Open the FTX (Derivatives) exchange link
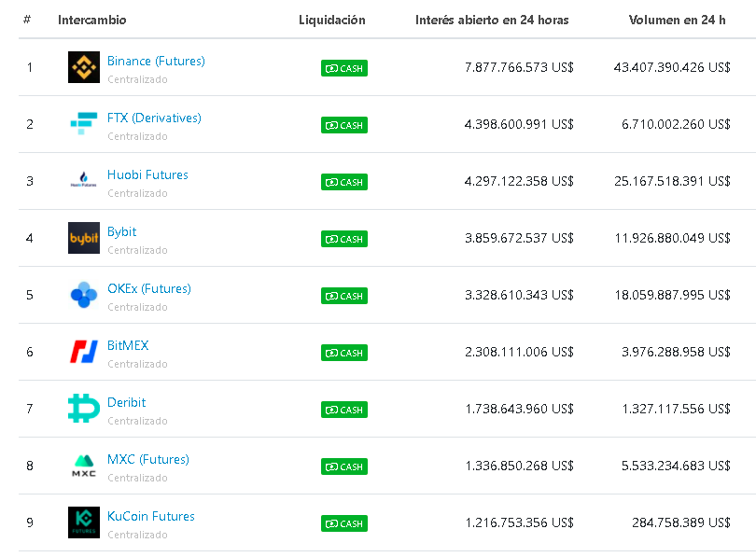The width and height of the screenshot is (756, 557). [154, 118]
